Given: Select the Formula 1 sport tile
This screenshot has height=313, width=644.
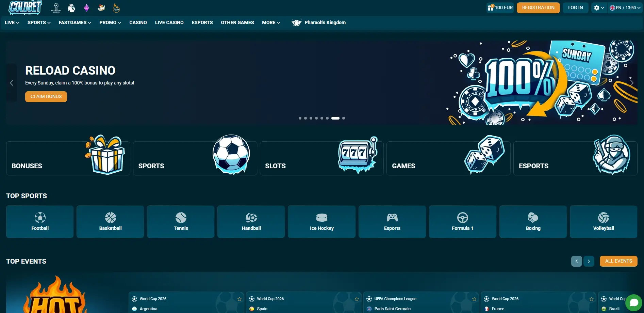Looking at the screenshot, I should [x=463, y=222].
